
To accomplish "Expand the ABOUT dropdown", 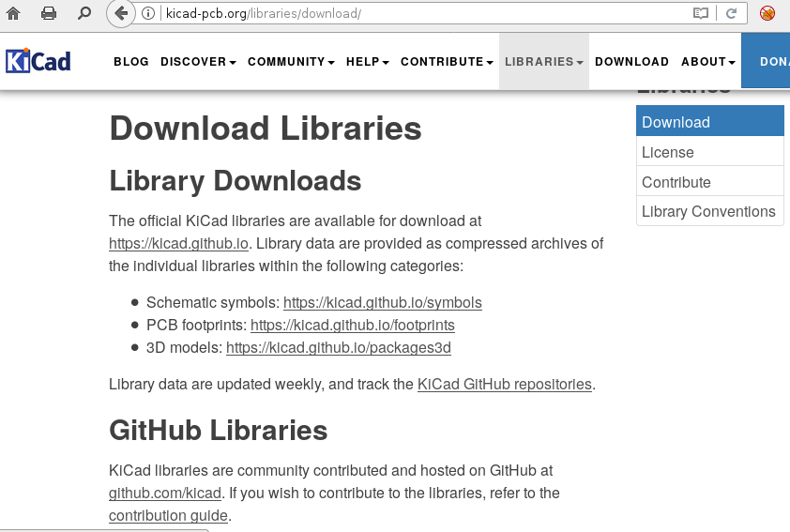I will [x=708, y=62].
